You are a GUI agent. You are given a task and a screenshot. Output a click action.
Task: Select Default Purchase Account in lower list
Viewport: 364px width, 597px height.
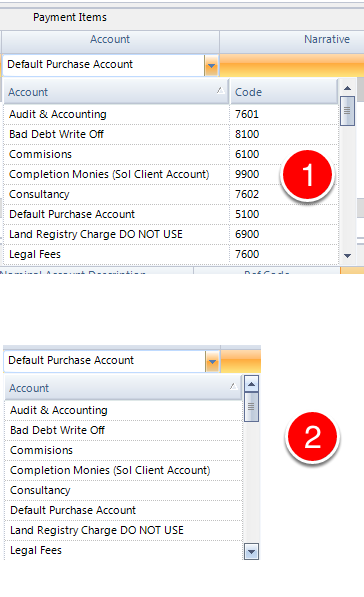[123, 510]
